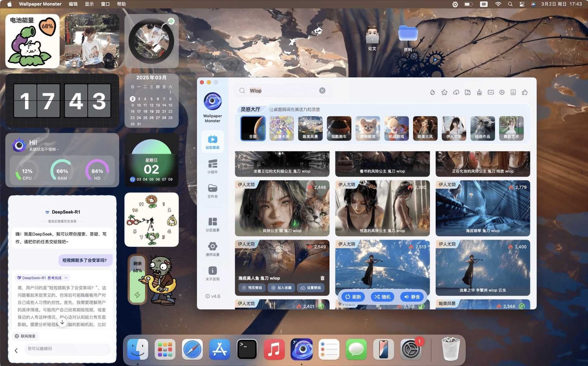
Task: Toggle 联网搜索 web search in DeepSeek widget
Action: [25, 336]
